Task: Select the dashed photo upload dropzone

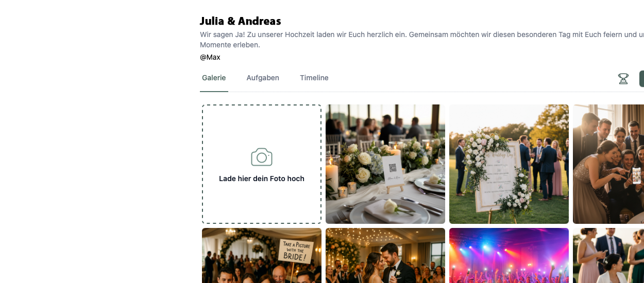Action: click(x=262, y=164)
